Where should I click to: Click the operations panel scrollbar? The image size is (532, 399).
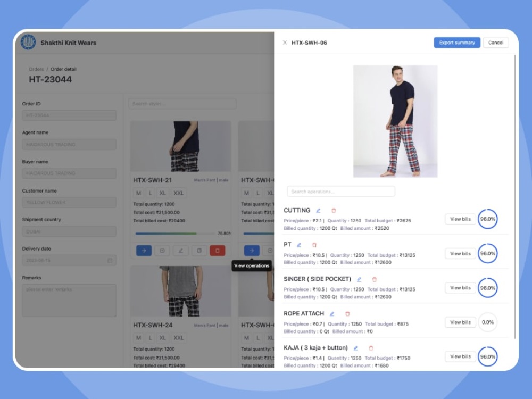point(514,197)
